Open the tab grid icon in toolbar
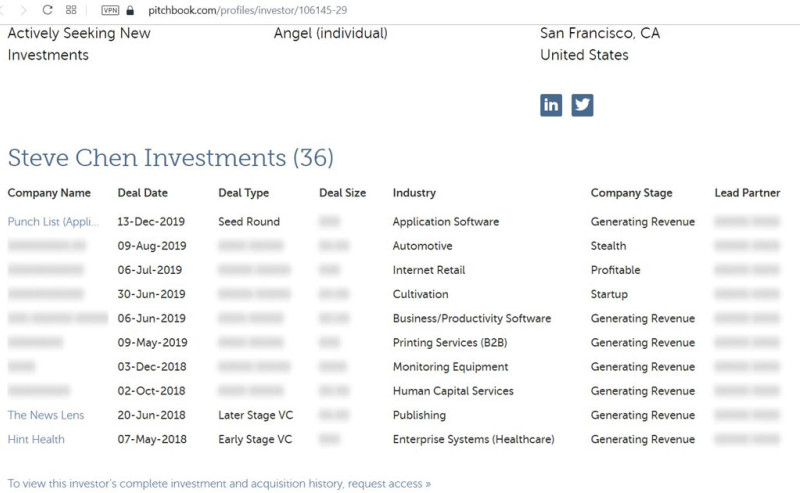 point(71,10)
